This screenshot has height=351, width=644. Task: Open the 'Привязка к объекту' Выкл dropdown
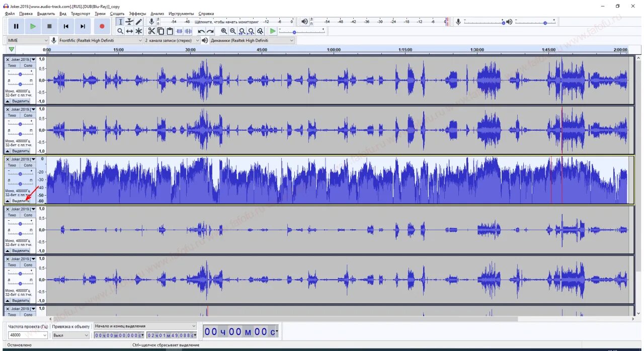[70, 335]
